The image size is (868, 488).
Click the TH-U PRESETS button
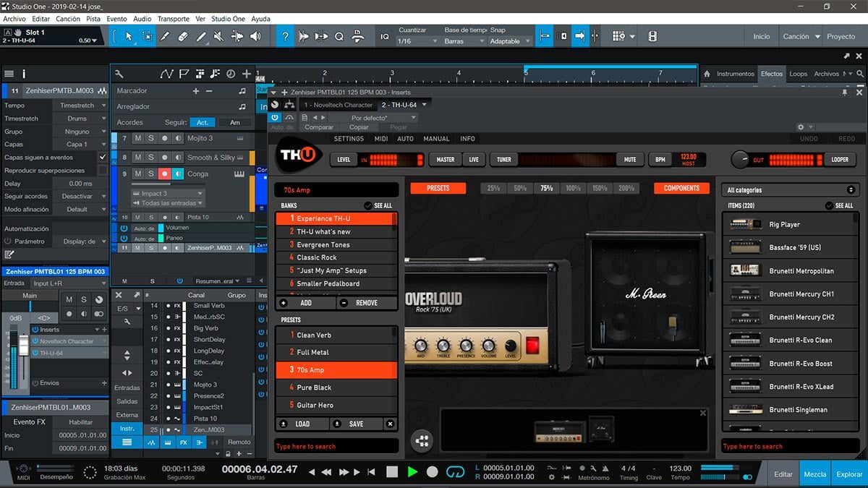tap(438, 188)
